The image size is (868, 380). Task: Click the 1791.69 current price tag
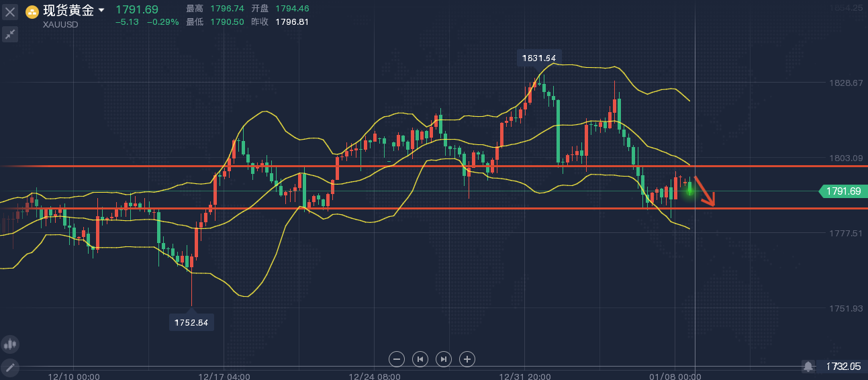coord(843,191)
